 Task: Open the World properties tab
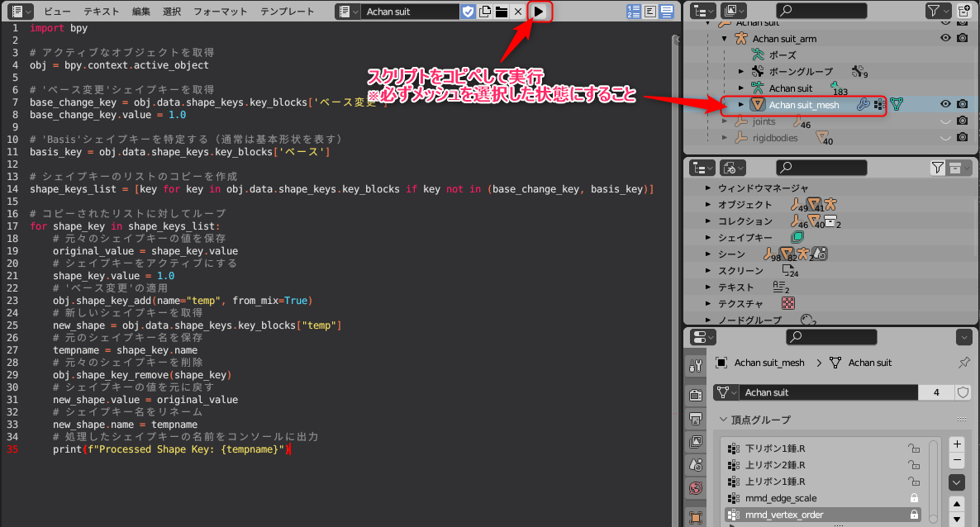695,487
